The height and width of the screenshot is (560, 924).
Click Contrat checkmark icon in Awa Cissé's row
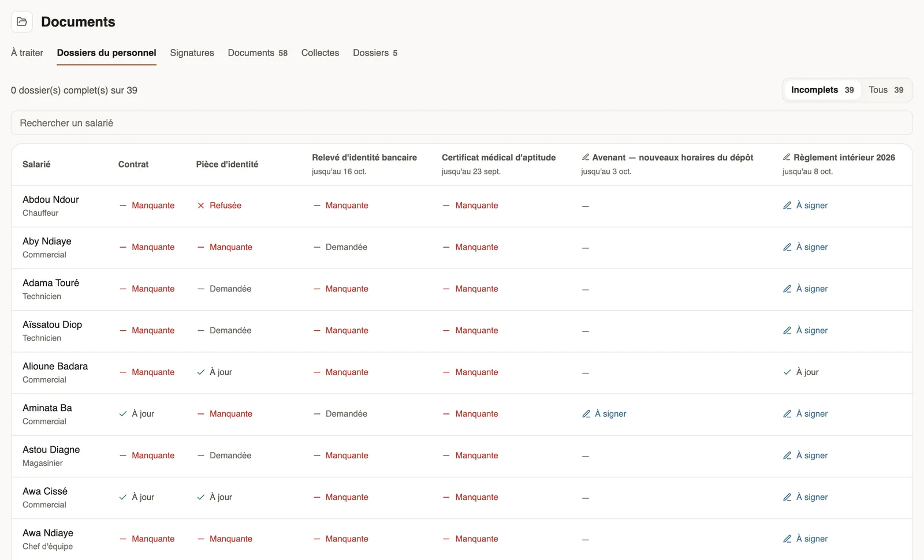click(x=123, y=497)
